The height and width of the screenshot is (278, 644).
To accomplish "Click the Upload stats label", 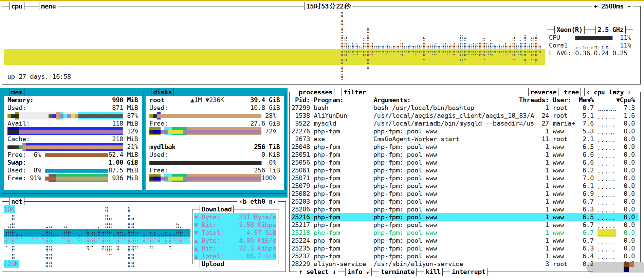I will (x=213, y=264).
